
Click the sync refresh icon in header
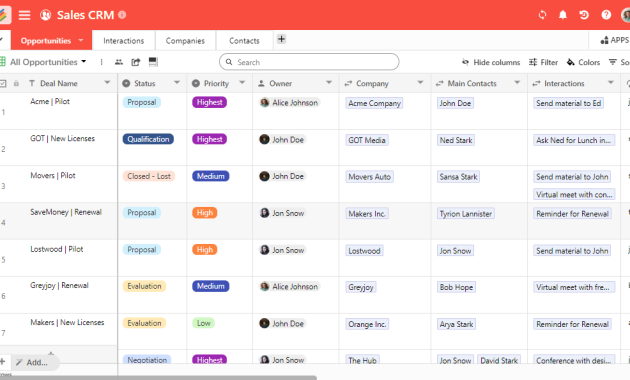click(542, 15)
